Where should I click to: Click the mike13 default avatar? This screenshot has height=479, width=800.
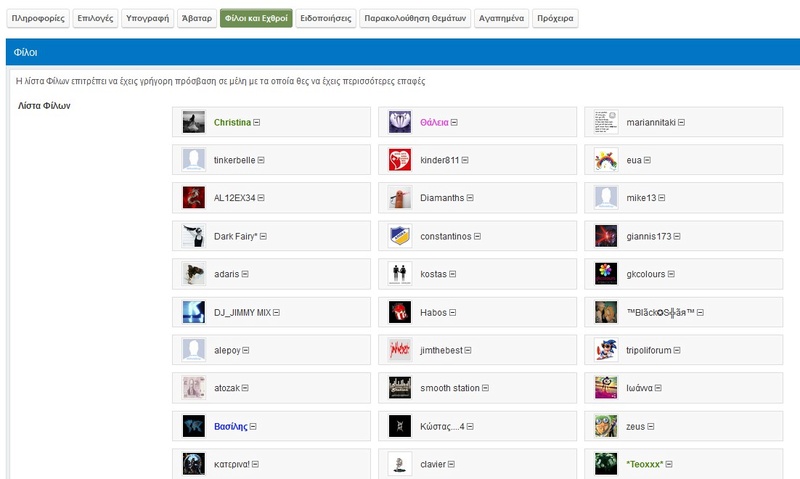coord(606,198)
